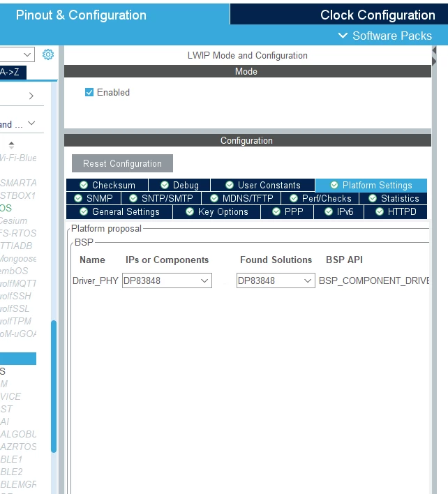Select the FS-RTOS item in sidebar
Viewport: 448px width, 494px height.
pos(18,233)
